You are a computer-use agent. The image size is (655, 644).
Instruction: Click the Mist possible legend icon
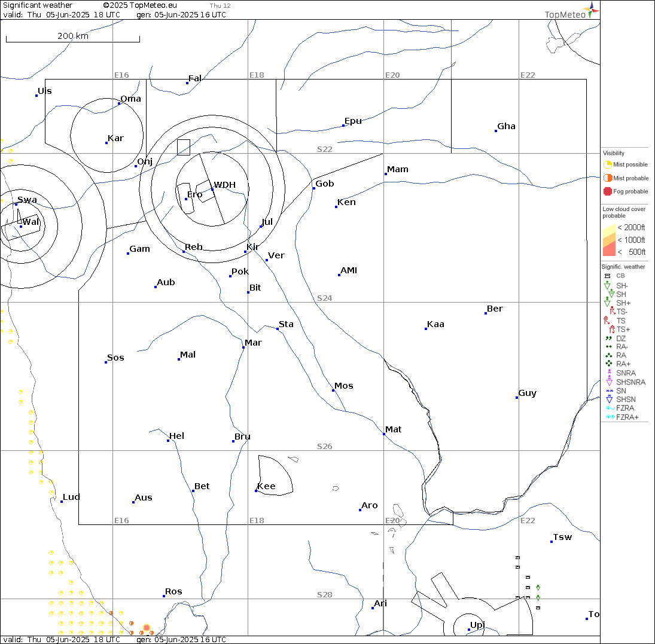coord(607,164)
